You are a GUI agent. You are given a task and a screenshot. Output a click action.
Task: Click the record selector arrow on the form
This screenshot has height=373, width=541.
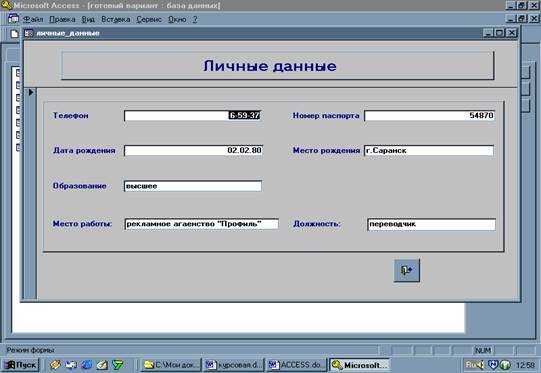point(31,92)
